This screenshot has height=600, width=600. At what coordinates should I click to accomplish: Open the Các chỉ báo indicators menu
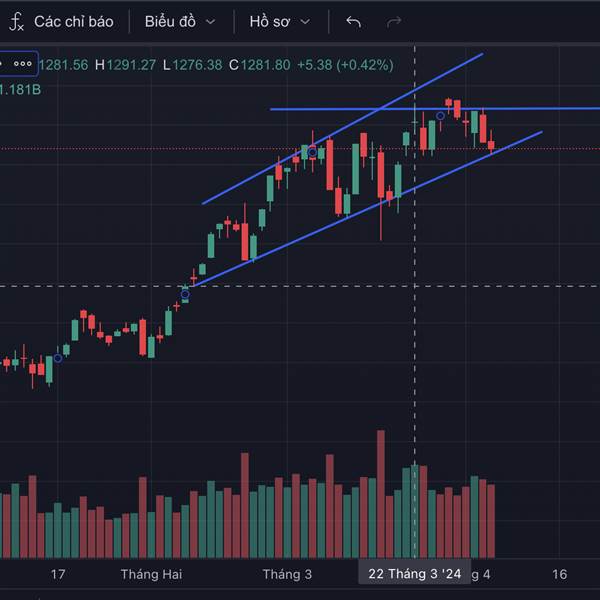tap(73, 22)
